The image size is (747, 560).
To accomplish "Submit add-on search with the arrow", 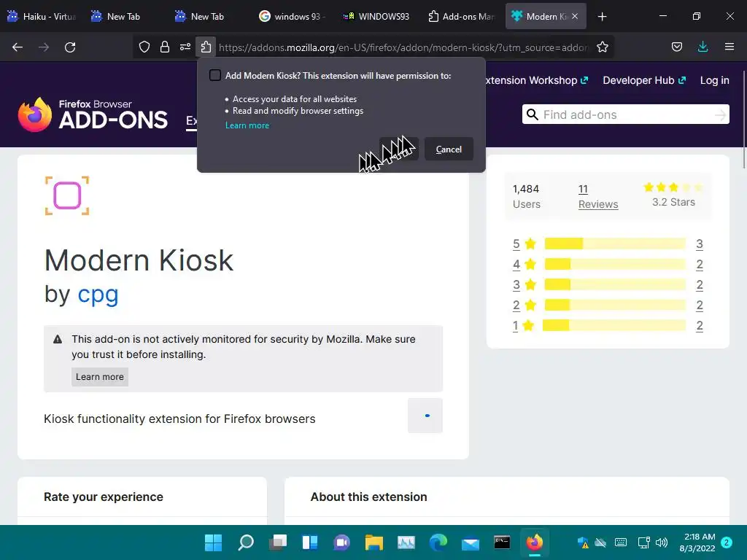I will (720, 114).
